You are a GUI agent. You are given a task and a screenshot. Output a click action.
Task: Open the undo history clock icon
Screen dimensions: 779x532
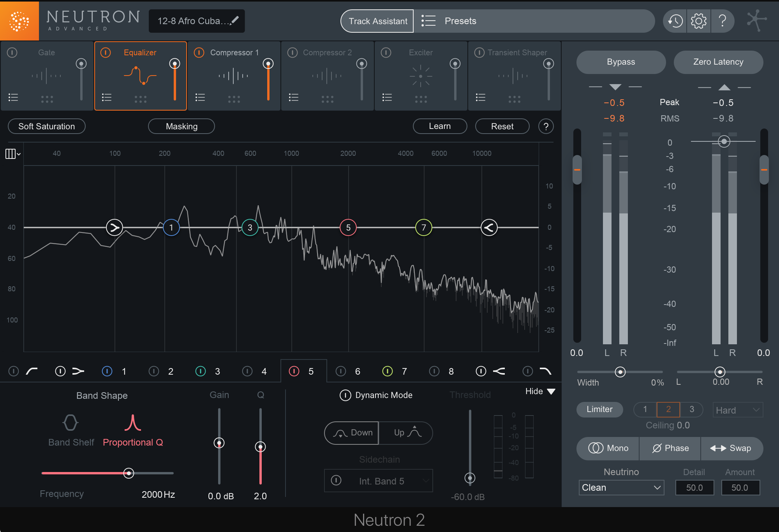pos(675,21)
